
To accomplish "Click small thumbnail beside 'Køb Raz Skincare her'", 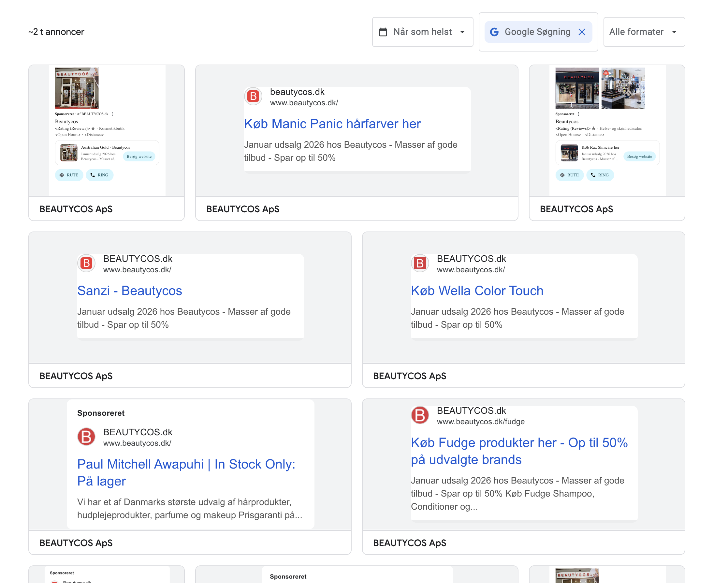I will pos(569,153).
